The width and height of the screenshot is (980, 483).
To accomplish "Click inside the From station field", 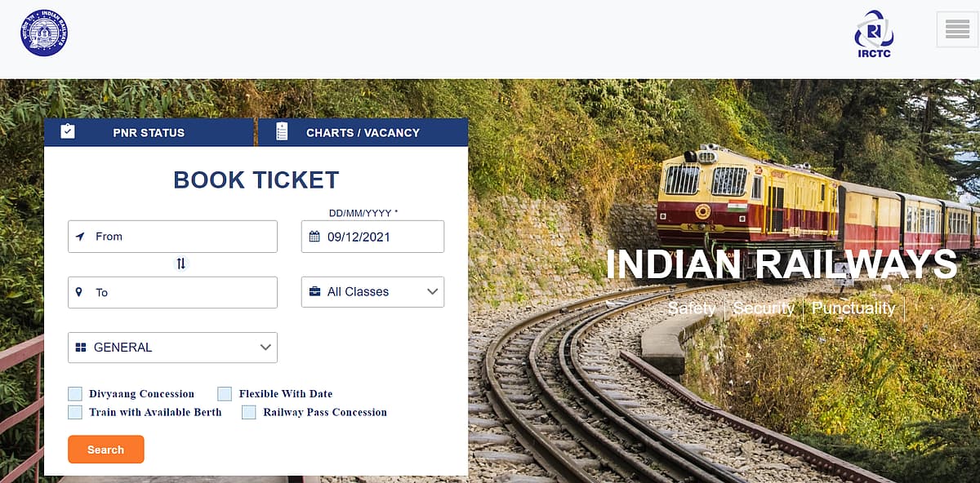I will click(171, 237).
